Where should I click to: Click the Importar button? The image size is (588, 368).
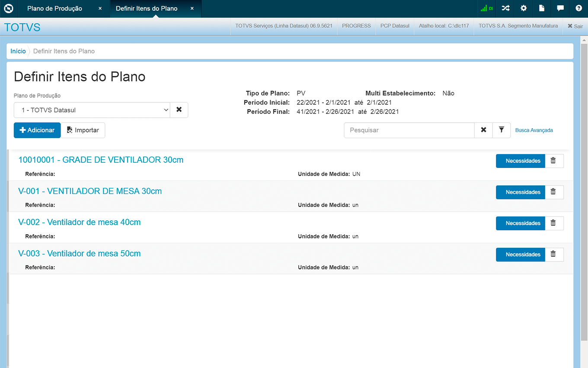(83, 130)
